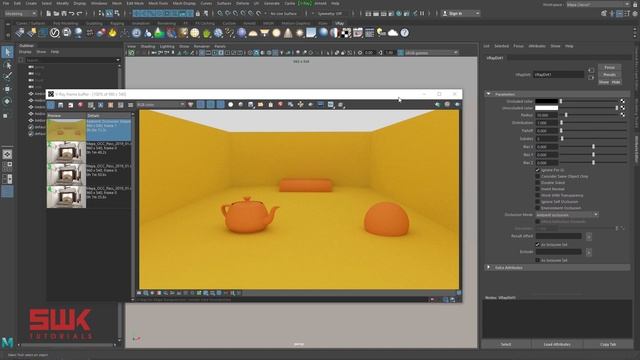Viewport: 640px width, 360px height.
Task: Enable Environment Occlusion checkbox
Action: coord(538,208)
